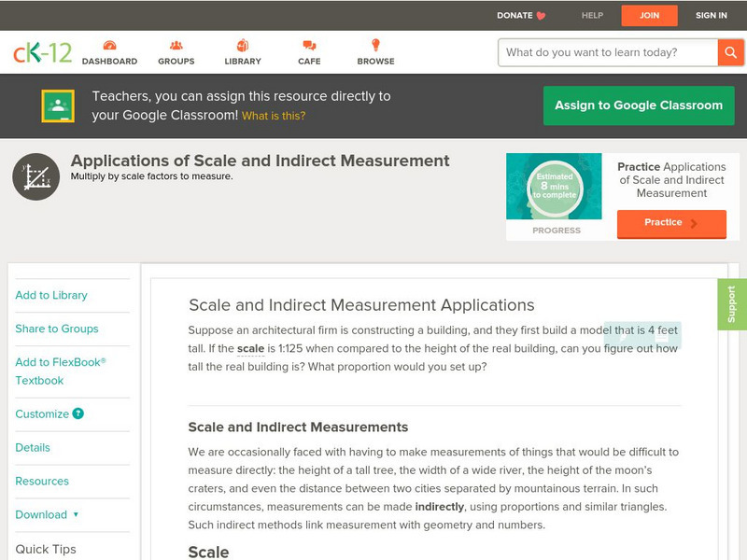Image resolution: width=747 pixels, height=560 pixels.
Task: Click the Browse lightbulb icon
Action: pos(375,46)
